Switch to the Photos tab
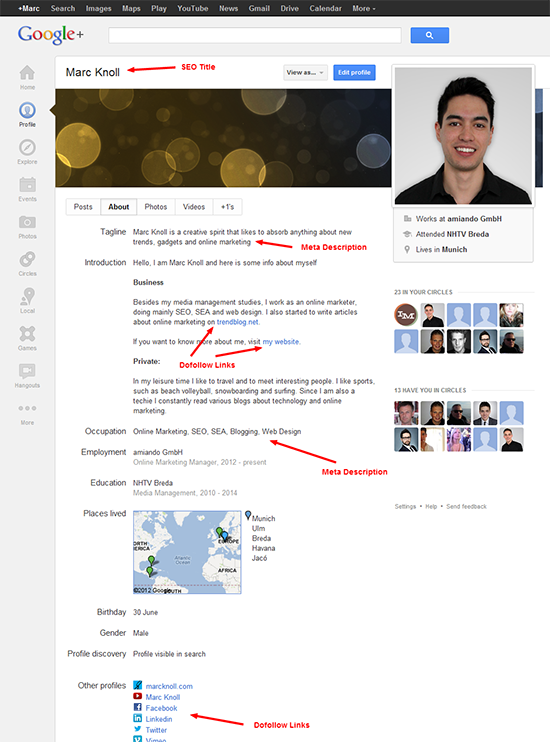550x742 pixels. pyautogui.click(x=156, y=207)
